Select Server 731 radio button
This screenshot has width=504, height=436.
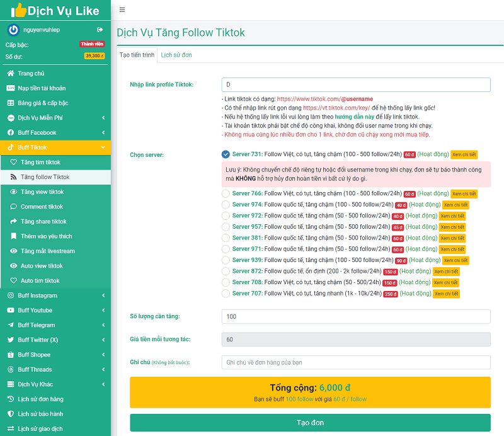pyautogui.click(x=226, y=154)
